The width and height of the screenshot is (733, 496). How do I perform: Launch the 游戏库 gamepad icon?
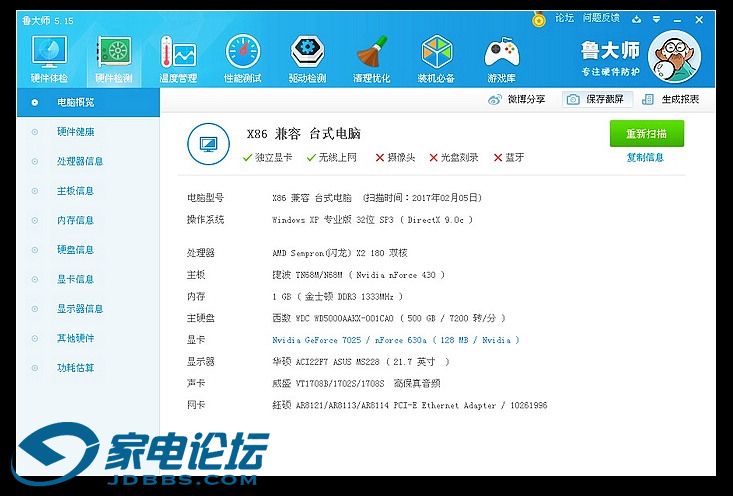click(501, 58)
